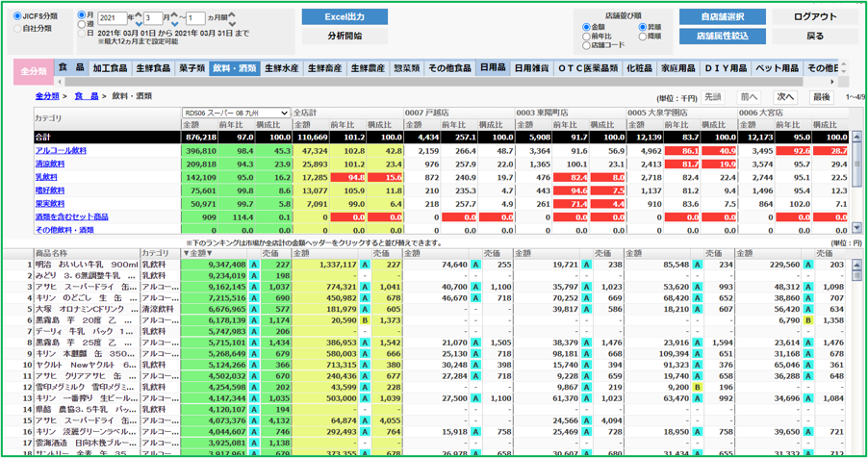Open the 惣菜類 tab
This screenshot has height=458, width=868.
click(x=407, y=68)
